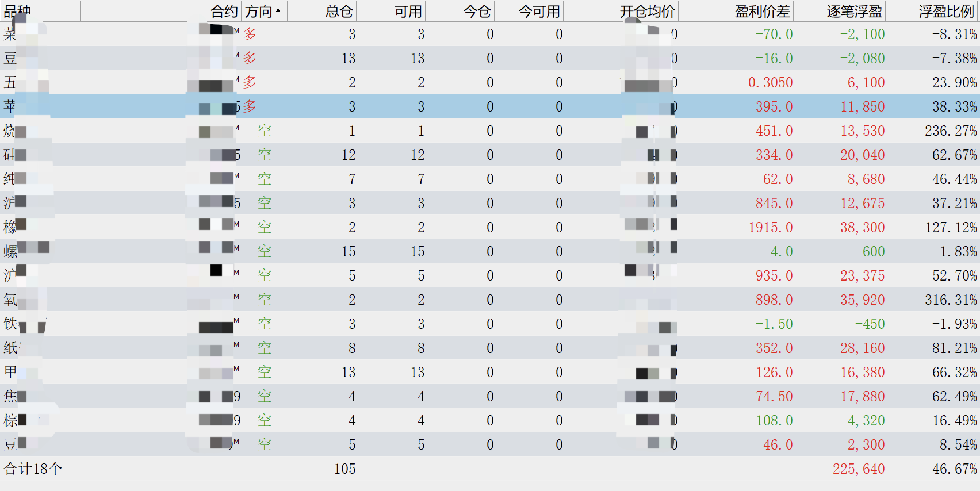Click the sort arrow on 方向 header
Image resolution: width=980 pixels, height=491 pixels.
[278, 10]
